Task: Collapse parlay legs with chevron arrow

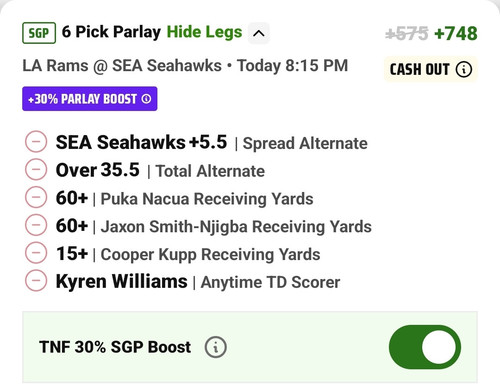Action: pyautogui.click(x=259, y=33)
